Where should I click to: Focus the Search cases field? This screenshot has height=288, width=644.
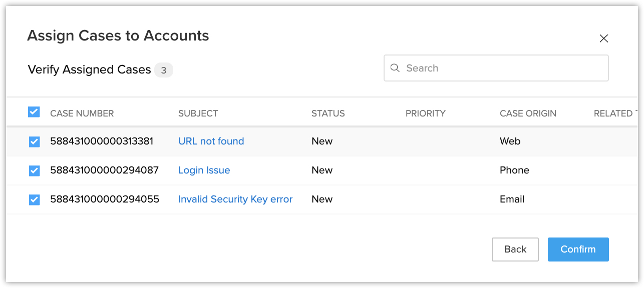click(x=501, y=68)
